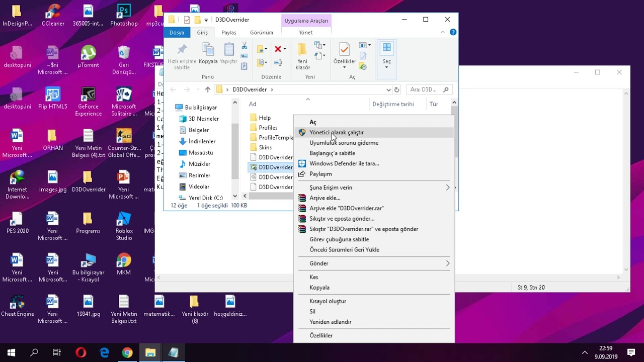This screenshot has height=362, width=644.
Task: Select Windows Defender ile tara...
Action: (374, 163)
